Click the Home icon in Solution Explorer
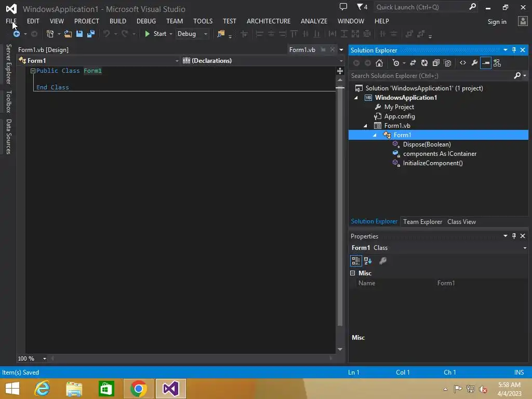The height and width of the screenshot is (399, 532). click(x=379, y=63)
